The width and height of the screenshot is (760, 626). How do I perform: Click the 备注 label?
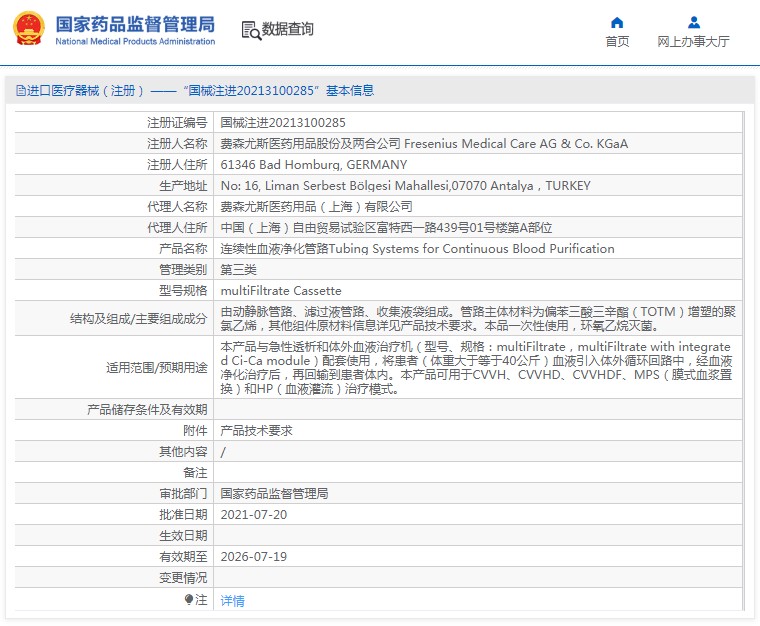tap(195, 472)
